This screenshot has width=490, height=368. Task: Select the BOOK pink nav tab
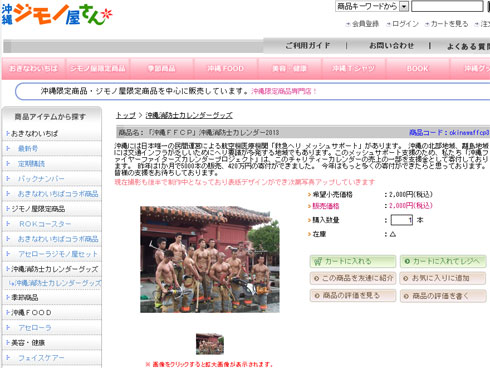pyautogui.click(x=418, y=69)
